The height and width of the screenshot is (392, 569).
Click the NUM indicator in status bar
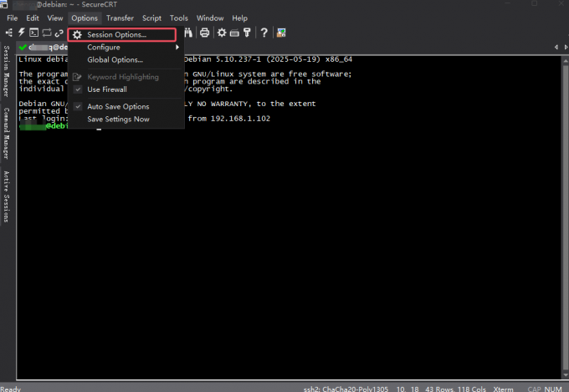pos(553,389)
